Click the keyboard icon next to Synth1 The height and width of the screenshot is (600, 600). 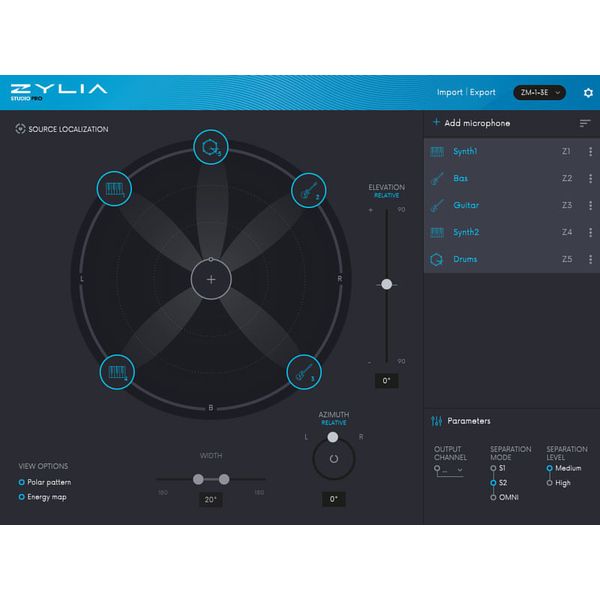pos(437,152)
